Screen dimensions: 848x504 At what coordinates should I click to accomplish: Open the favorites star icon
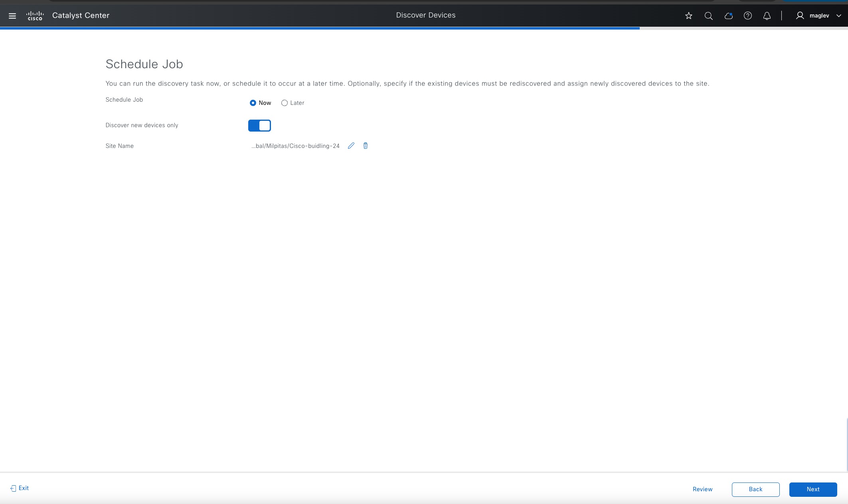coord(688,16)
